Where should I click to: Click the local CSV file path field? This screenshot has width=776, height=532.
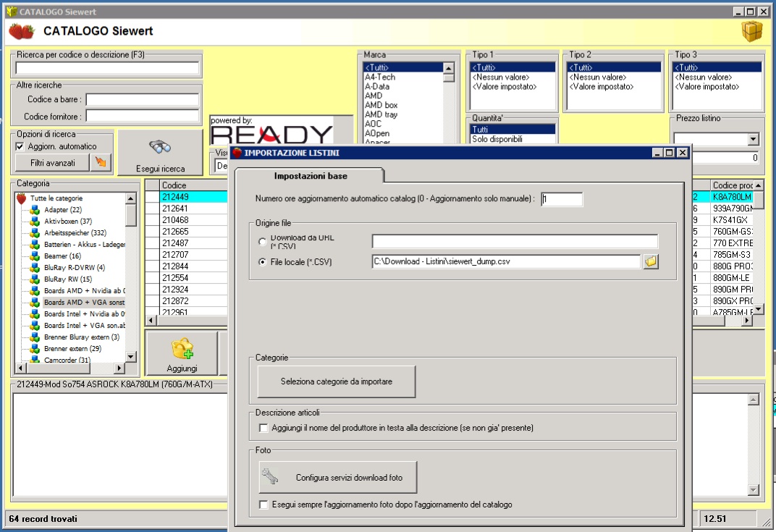tap(506, 261)
